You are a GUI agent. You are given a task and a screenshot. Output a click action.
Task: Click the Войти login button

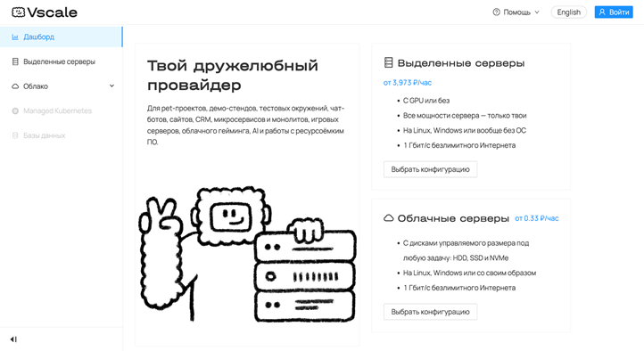click(x=614, y=12)
